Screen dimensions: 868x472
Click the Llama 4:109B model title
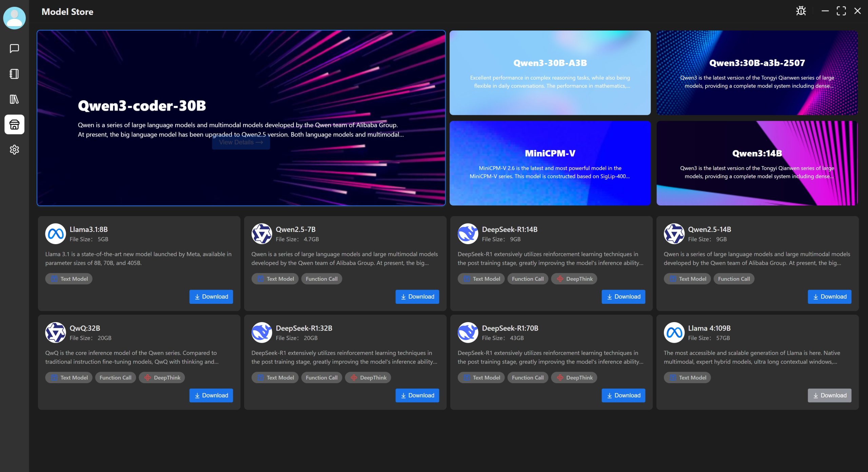pos(709,328)
